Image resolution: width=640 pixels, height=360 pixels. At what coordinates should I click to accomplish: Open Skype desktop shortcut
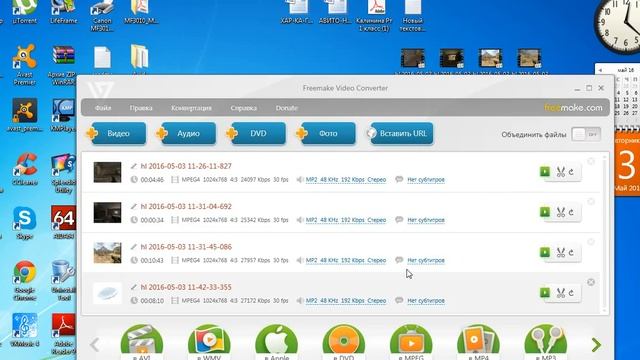tap(24, 223)
